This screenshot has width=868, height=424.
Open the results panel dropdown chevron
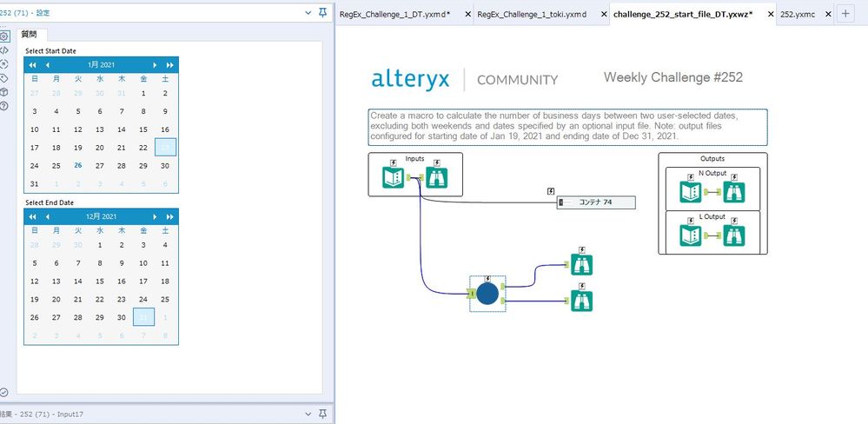pyautogui.click(x=308, y=414)
